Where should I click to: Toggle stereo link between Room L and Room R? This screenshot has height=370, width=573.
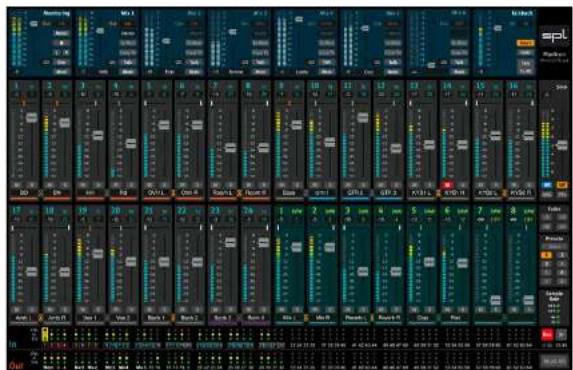[239, 193]
